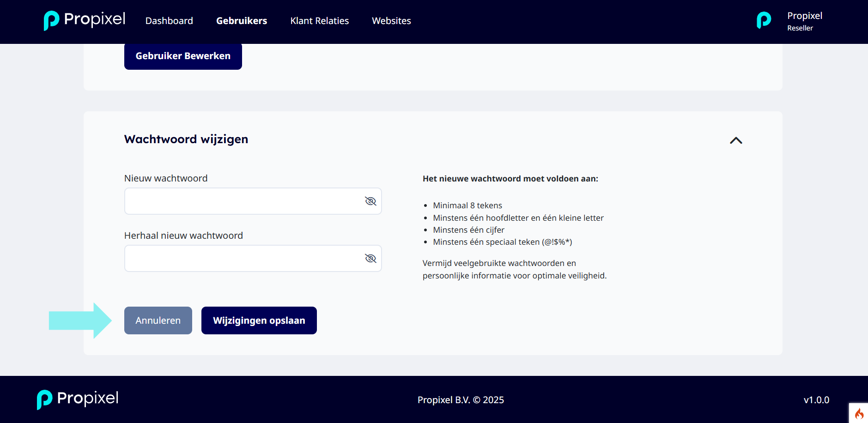Screen dimensions: 868x423
Task: Go to Klant Relaties page
Action: [x=320, y=21]
